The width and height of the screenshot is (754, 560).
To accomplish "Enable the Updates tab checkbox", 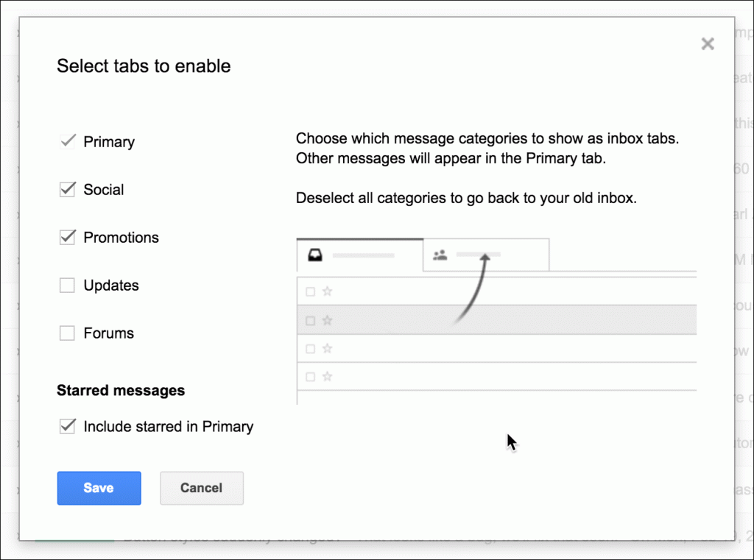I will [67, 286].
